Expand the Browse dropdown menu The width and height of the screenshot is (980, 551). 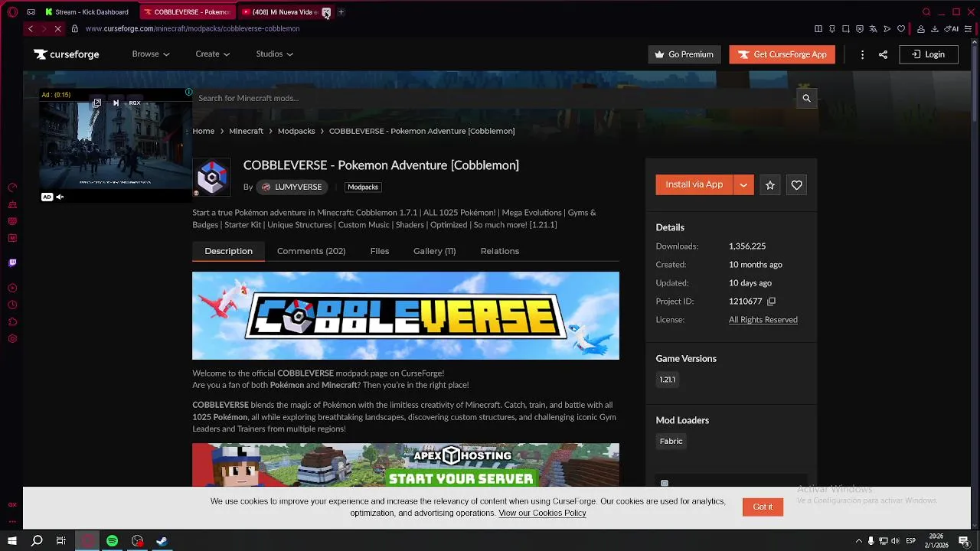(x=151, y=54)
